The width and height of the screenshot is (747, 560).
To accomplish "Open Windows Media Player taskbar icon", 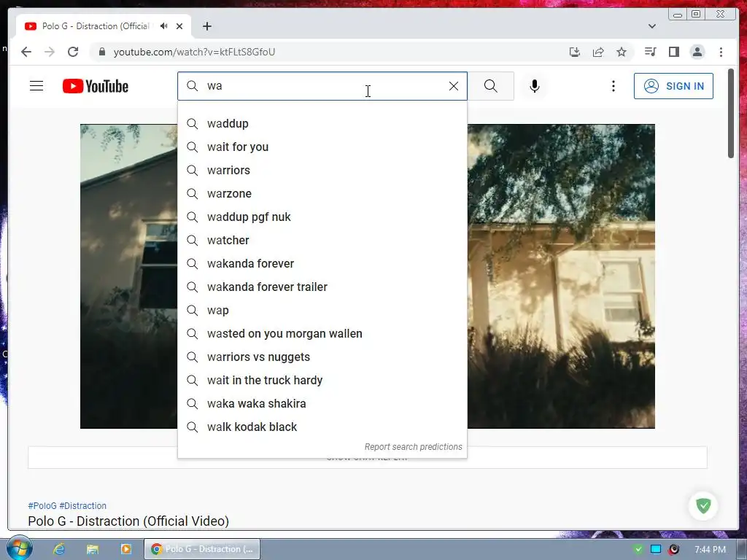I will (125, 549).
